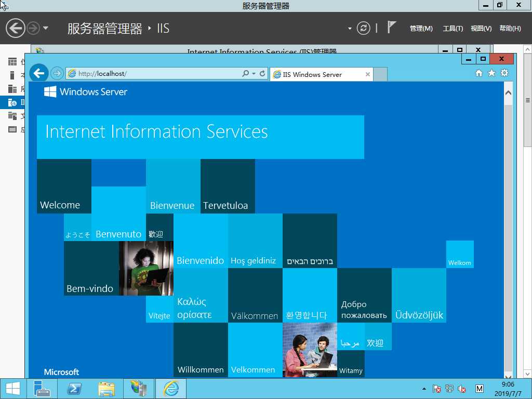This screenshot has width=532, height=399.
Task: Open a new blank tab in Internet Explorer
Action: [380, 74]
